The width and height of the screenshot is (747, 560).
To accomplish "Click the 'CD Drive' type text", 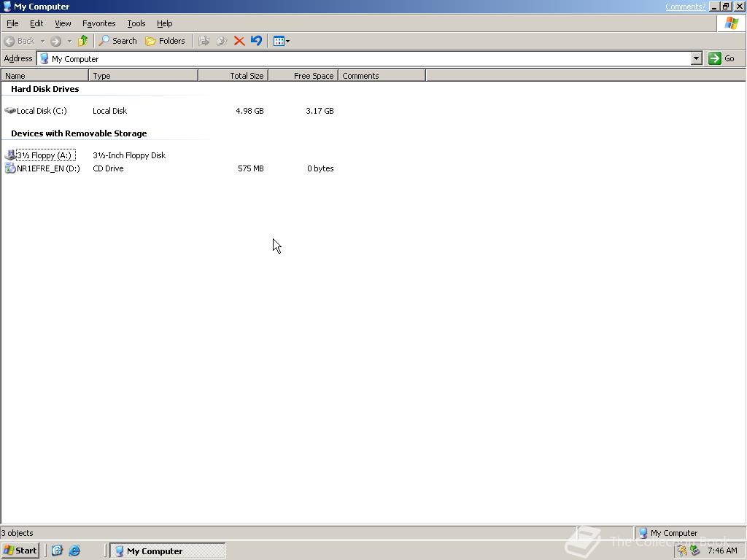I will [108, 168].
